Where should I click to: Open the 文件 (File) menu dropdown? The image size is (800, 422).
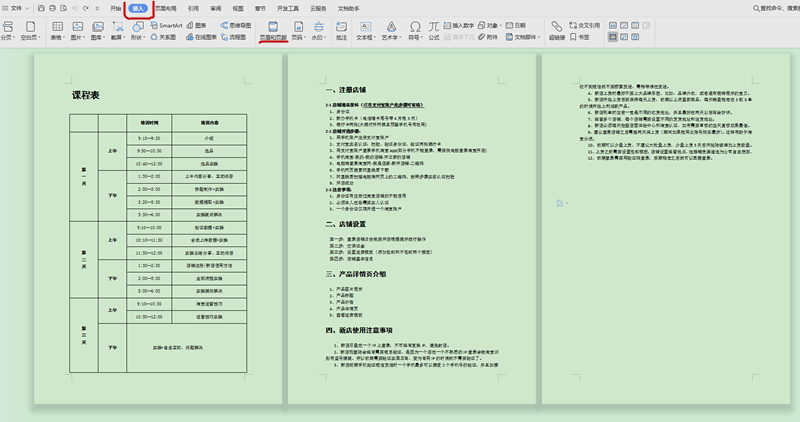(x=20, y=7)
